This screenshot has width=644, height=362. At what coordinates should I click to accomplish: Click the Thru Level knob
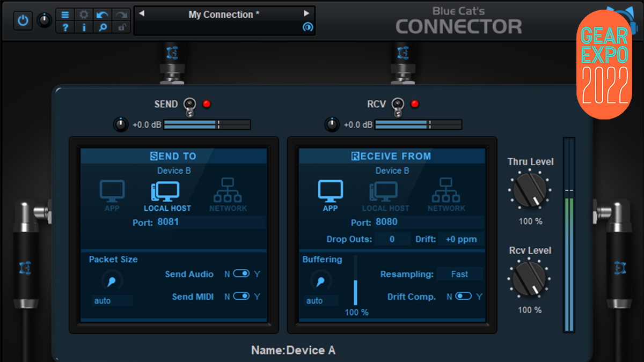[x=530, y=190]
